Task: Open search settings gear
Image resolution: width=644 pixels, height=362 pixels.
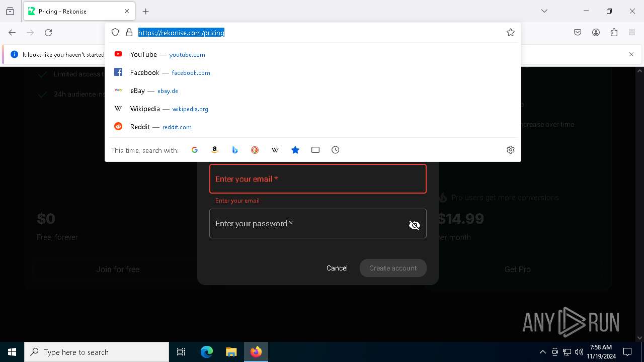Action: (511, 150)
